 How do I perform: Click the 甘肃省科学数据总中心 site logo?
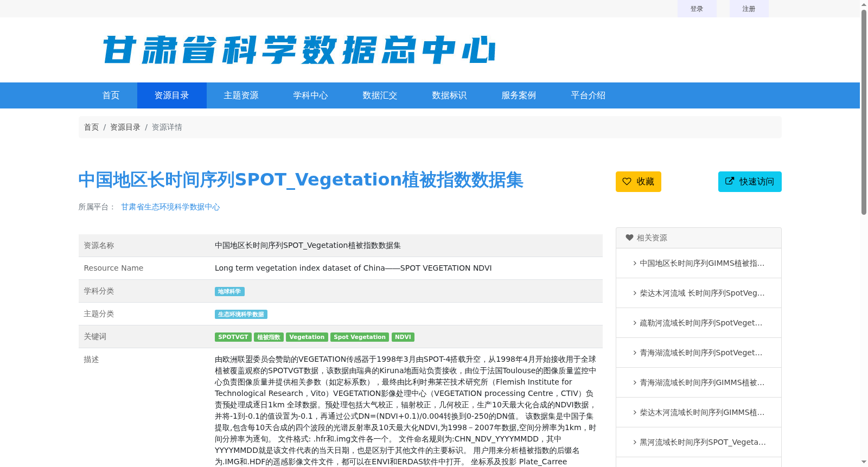tap(299, 50)
